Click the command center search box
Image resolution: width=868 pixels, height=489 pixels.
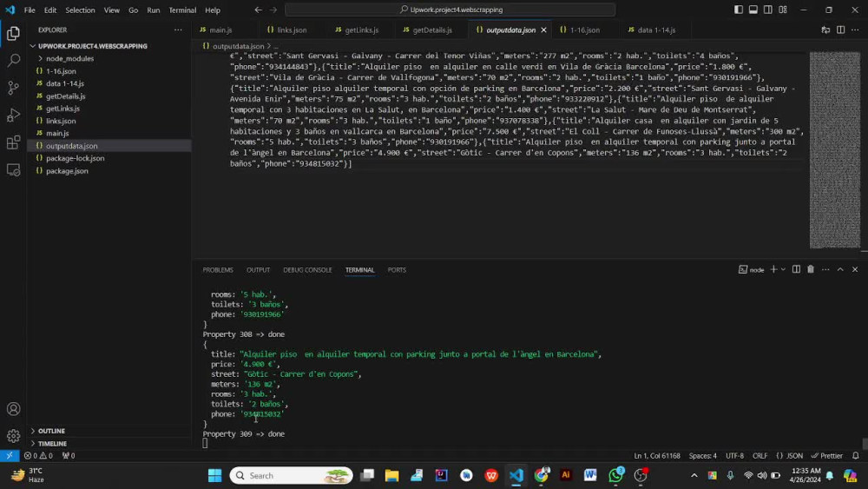tap(450, 10)
